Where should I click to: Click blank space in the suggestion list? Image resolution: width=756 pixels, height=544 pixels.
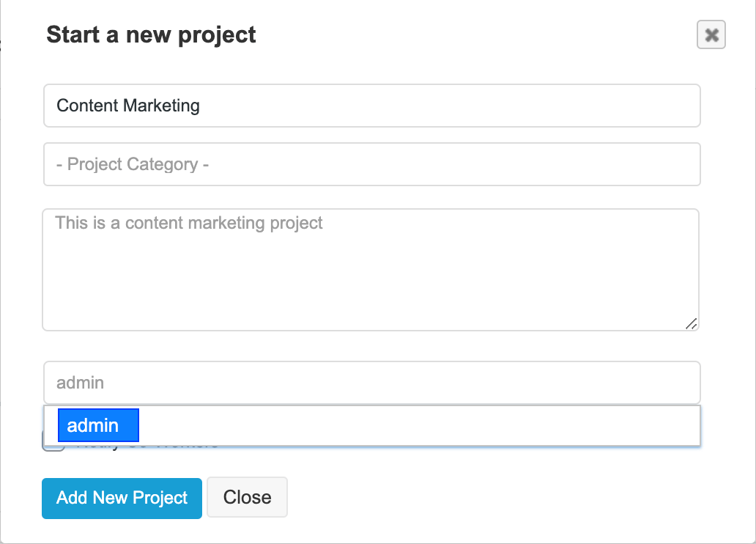tap(418, 426)
